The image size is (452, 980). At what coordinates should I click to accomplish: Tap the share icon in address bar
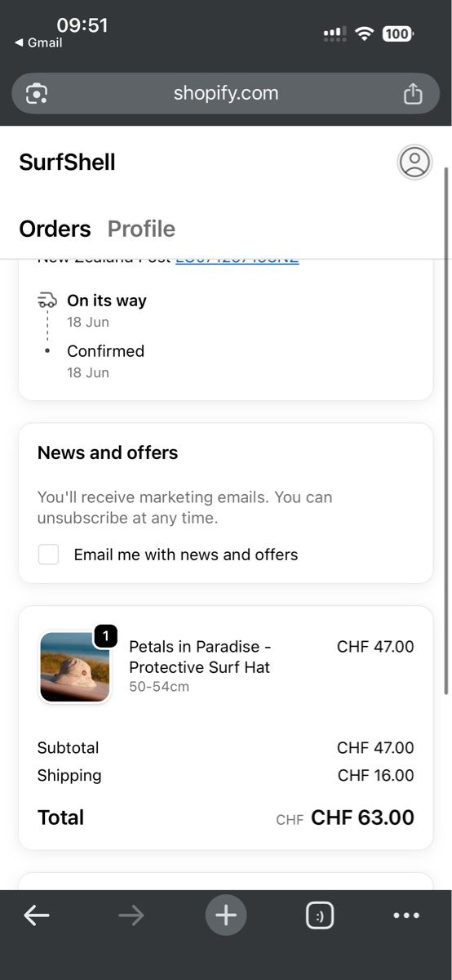tap(413, 93)
